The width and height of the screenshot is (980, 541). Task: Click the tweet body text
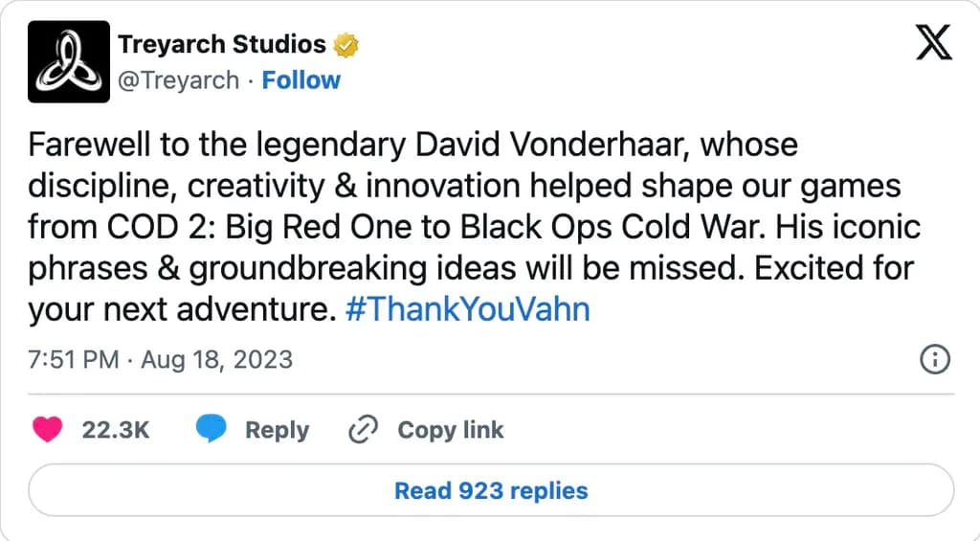(x=475, y=227)
